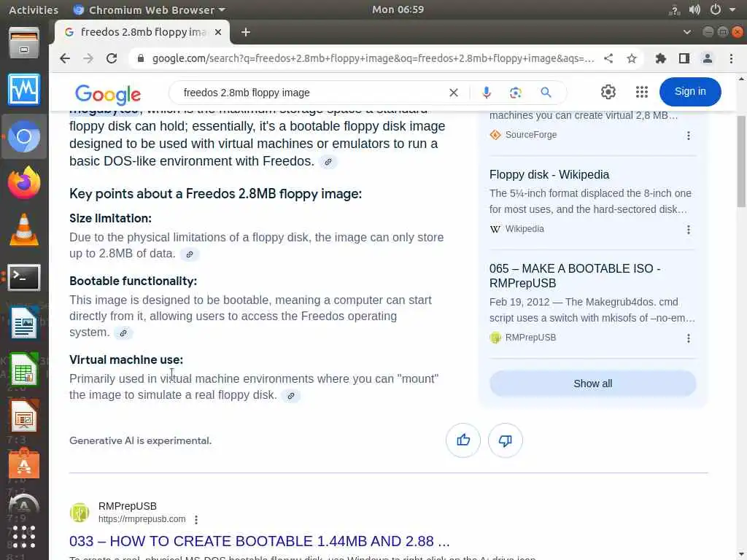
Task: Click the volume icon in top bar
Action: [694, 9]
